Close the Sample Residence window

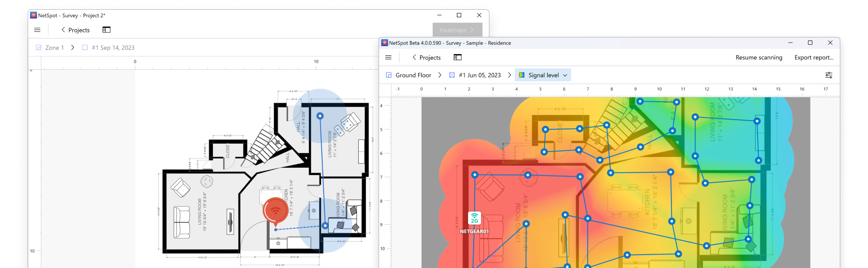click(x=830, y=43)
